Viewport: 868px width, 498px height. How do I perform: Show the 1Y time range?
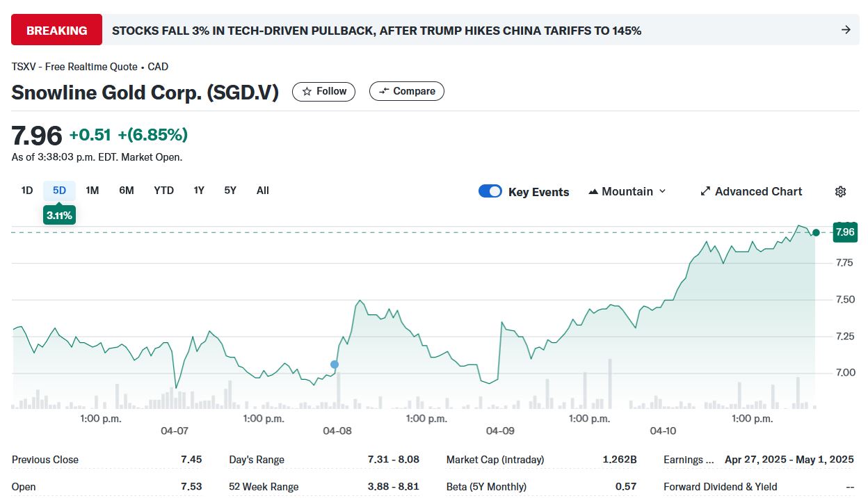point(199,191)
